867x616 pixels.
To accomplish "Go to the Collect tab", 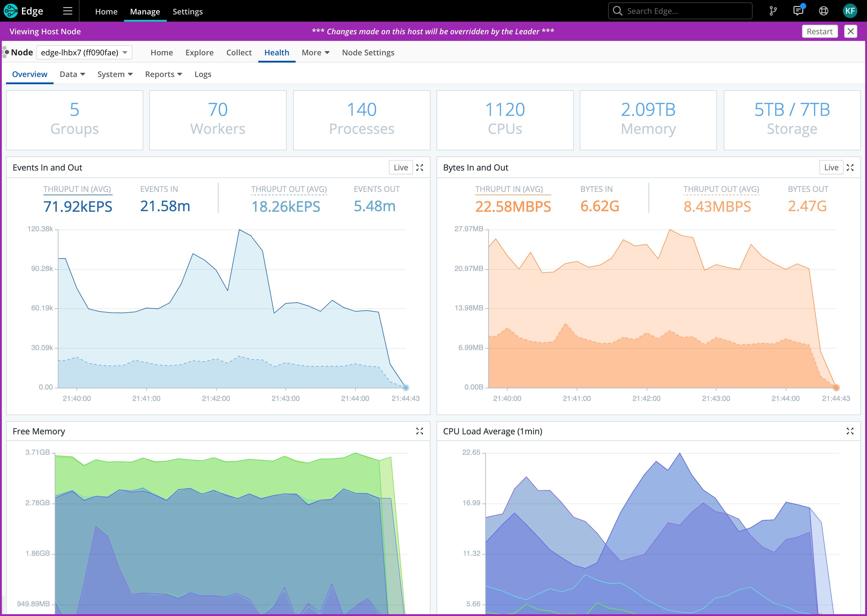I will [x=239, y=52].
